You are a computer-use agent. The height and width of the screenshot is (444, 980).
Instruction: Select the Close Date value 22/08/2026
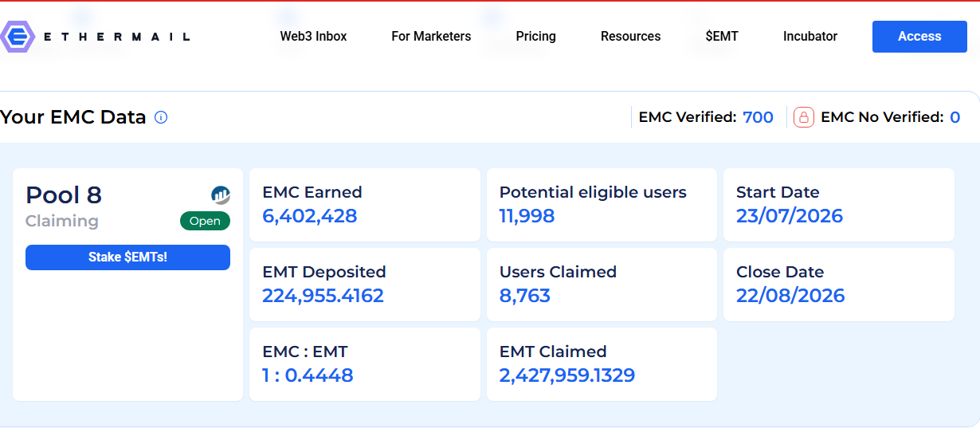[790, 296]
